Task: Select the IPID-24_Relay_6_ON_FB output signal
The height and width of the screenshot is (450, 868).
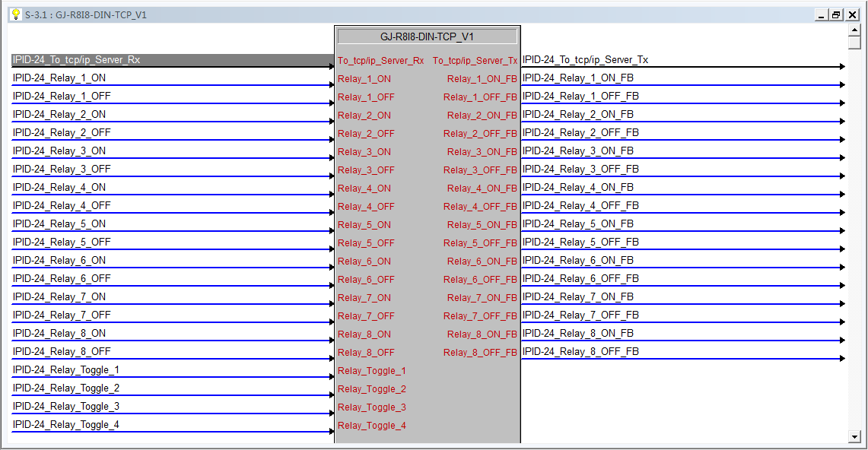Action: point(682,261)
